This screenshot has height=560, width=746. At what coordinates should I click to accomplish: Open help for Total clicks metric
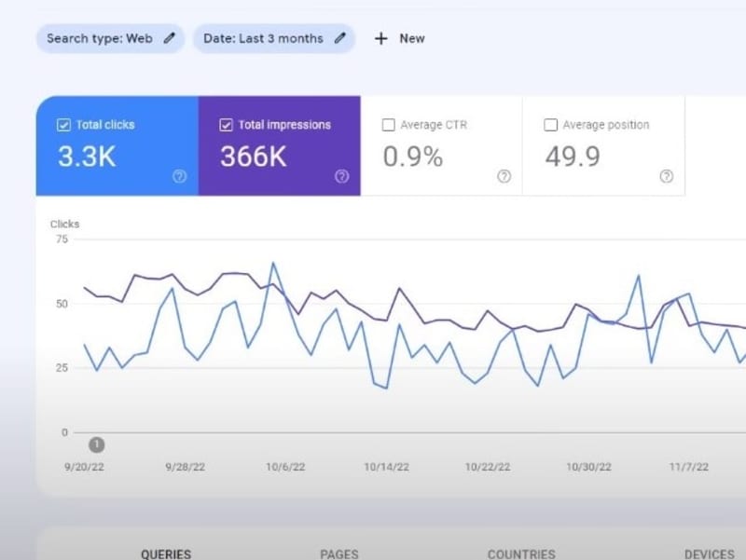click(x=179, y=176)
